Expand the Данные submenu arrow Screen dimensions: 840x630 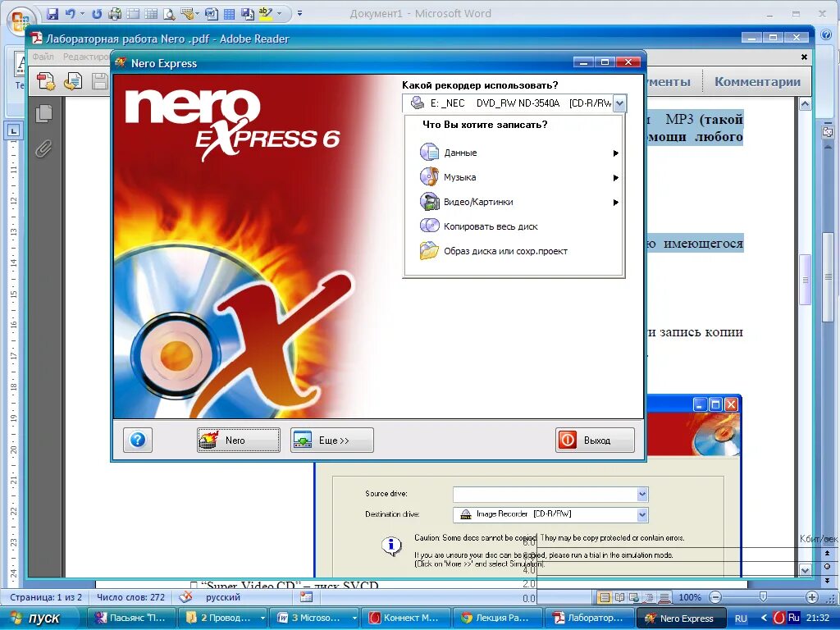click(615, 153)
